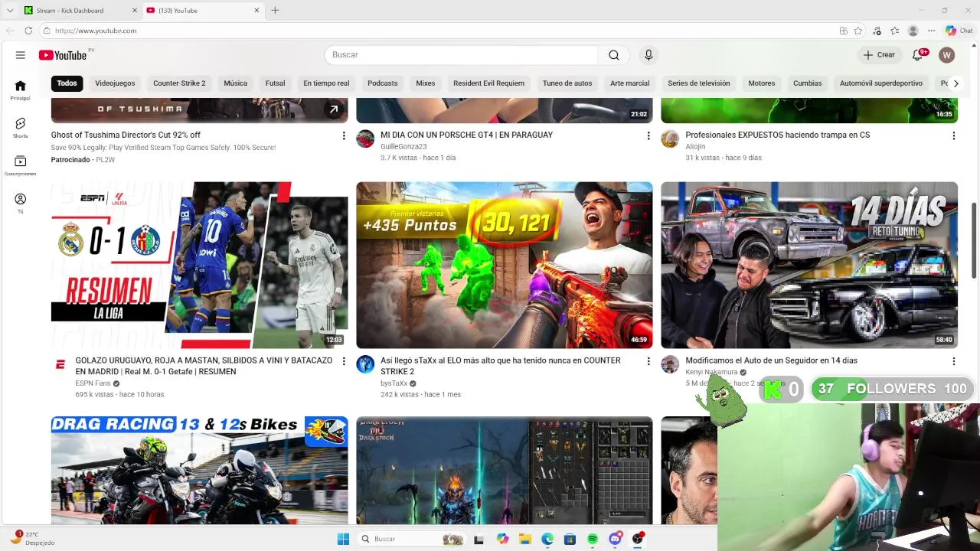The height and width of the screenshot is (551, 980).
Task: Open the browser tab list dropdown arrow
Action: (x=11, y=10)
